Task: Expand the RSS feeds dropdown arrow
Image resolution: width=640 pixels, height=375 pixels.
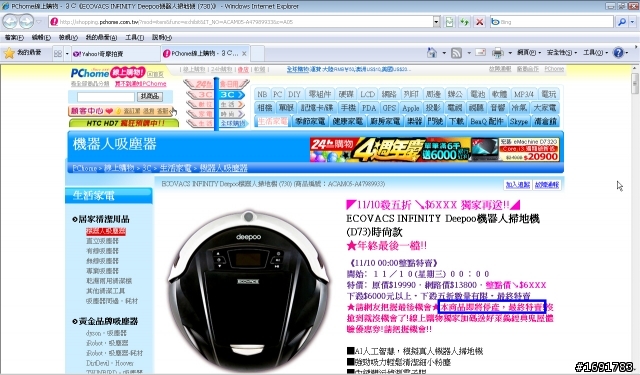Action: [469, 53]
